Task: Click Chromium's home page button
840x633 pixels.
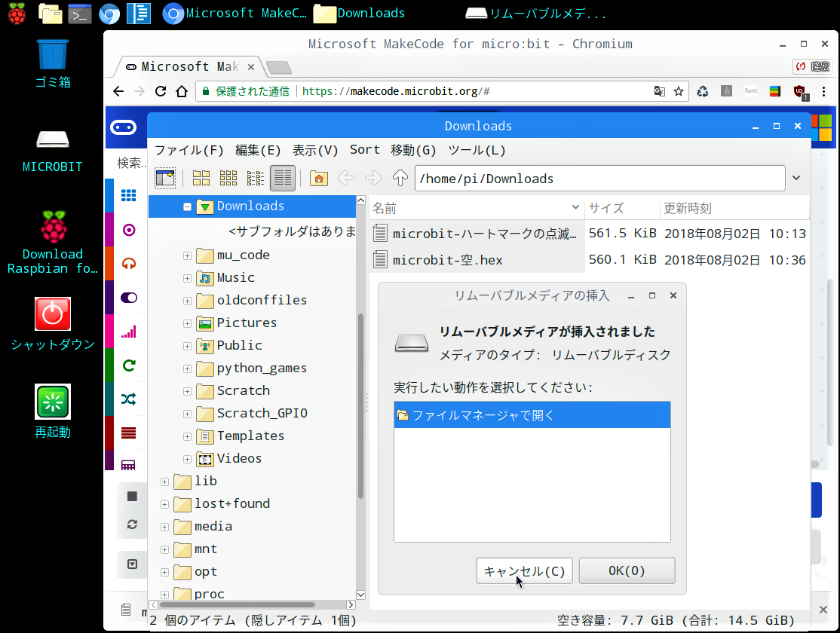Action: click(182, 91)
